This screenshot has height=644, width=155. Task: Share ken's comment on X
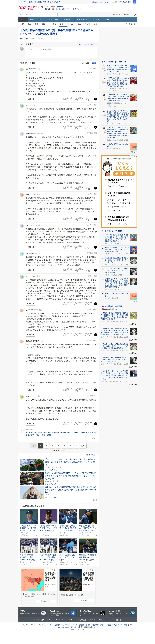pos(95,99)
